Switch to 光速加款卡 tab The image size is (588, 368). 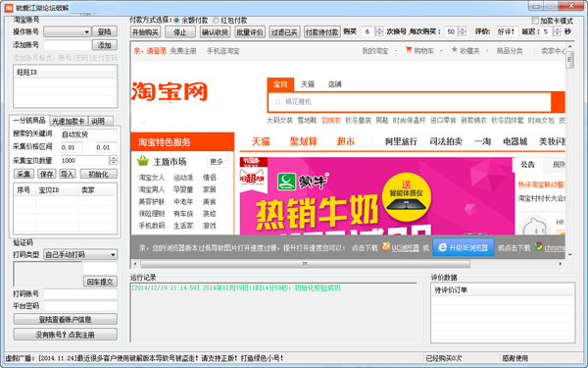click(69, 122)
